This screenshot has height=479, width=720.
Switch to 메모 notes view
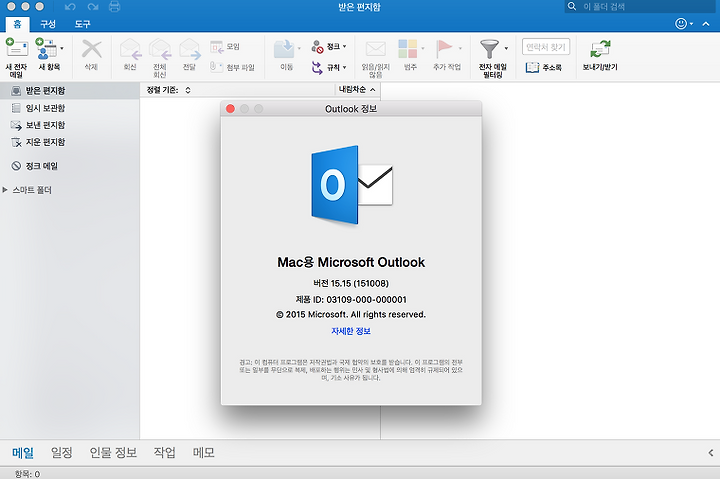[x=203, y=453]
